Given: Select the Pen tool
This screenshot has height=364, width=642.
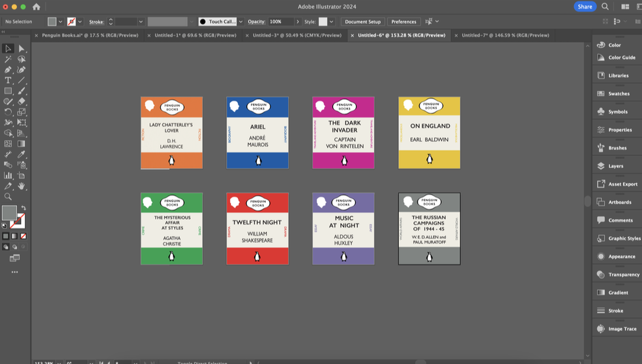Looking at the screenshot, I should point(8,70).
